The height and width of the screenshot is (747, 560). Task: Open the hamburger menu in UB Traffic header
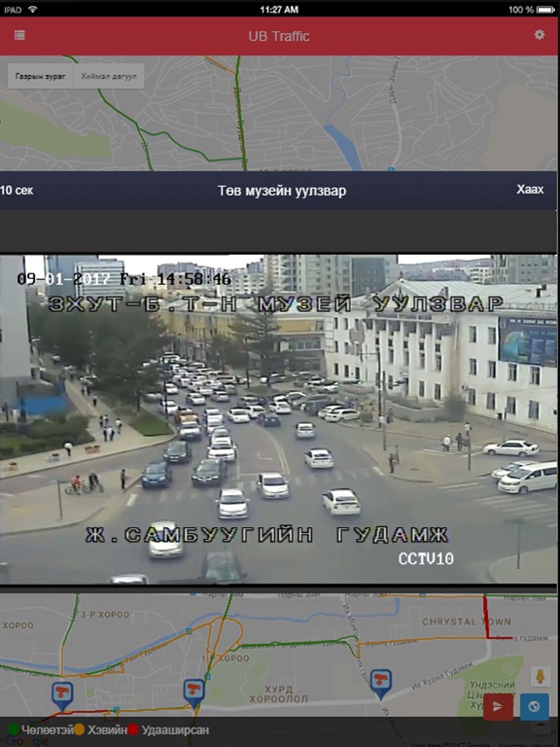coord(19,35)
